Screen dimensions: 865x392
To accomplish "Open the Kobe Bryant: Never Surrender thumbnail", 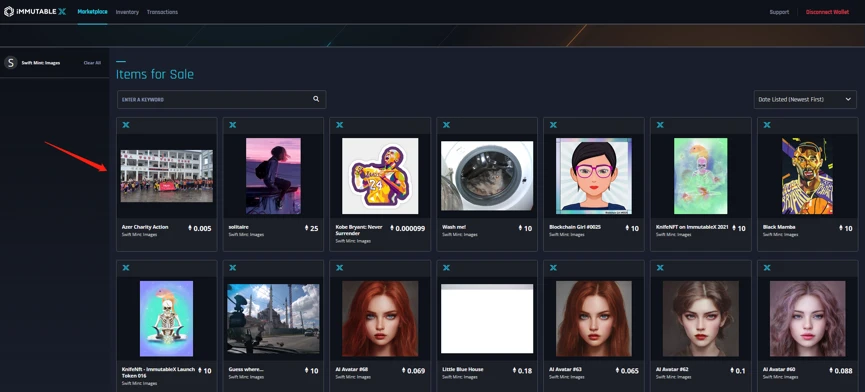I will click(x=380, y=176).
